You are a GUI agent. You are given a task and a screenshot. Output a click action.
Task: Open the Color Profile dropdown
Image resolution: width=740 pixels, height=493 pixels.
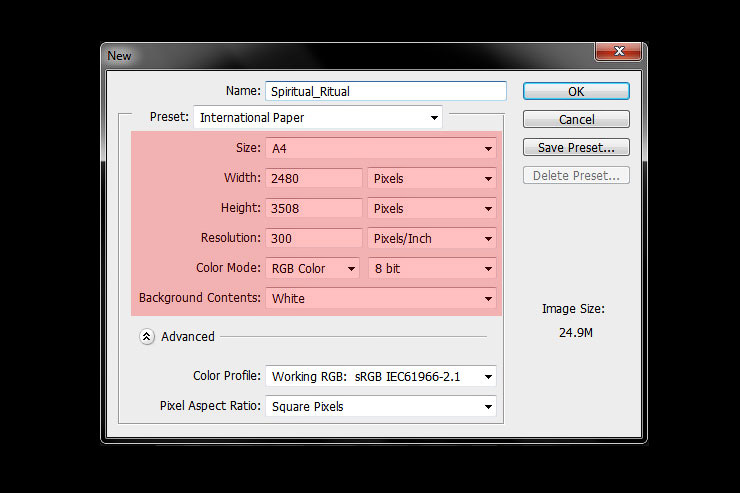pyautogui.click(x=381, y=377)
